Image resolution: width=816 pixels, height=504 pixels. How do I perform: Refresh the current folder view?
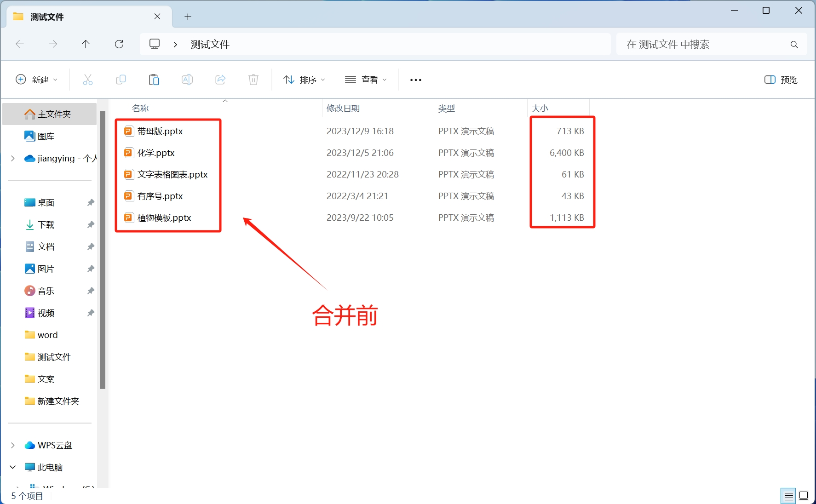click(x=119, y=44)
